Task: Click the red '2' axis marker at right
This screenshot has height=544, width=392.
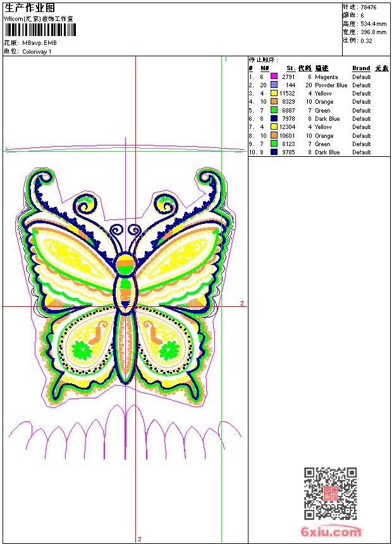Action: (242, 303)
